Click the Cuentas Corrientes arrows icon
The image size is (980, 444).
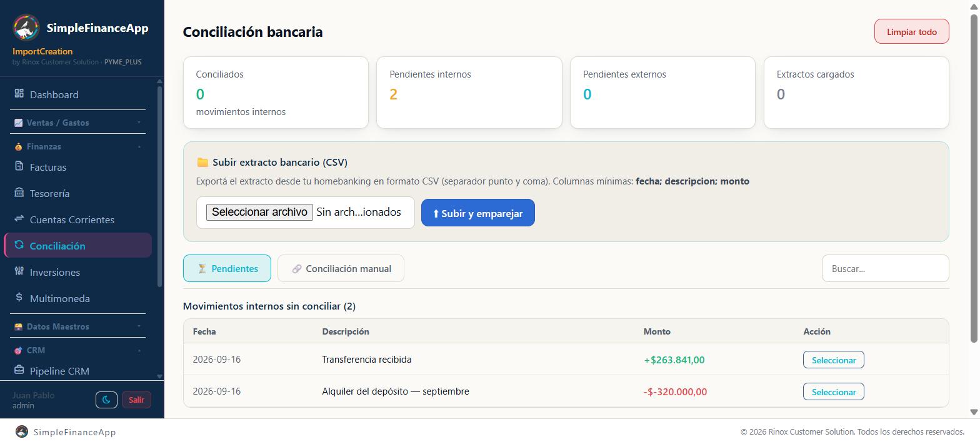click(x=19, y=219)
